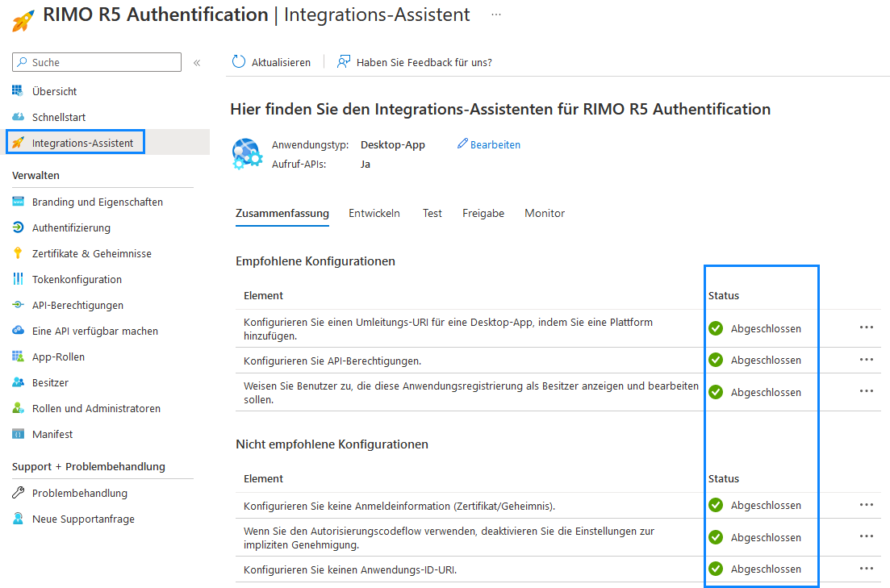Screen dimensions: 890x588
Task: Click the Bearbeiten edit link
Action: 495,144
